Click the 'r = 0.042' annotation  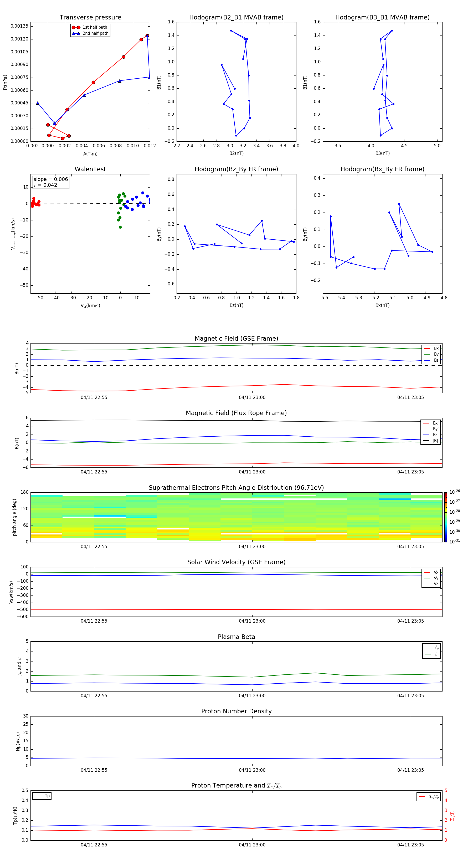[45, 185]
